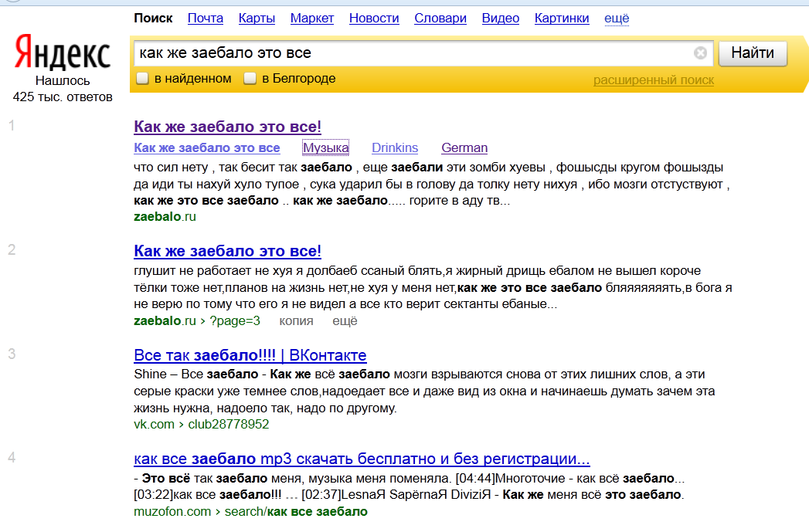Open the Маркет service
Viewport: 809px width, 532px height.
click(311, 18)
